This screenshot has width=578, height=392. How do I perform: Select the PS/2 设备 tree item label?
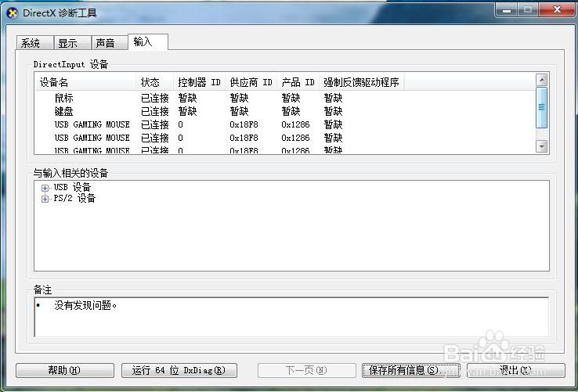(x=74, y=198)
